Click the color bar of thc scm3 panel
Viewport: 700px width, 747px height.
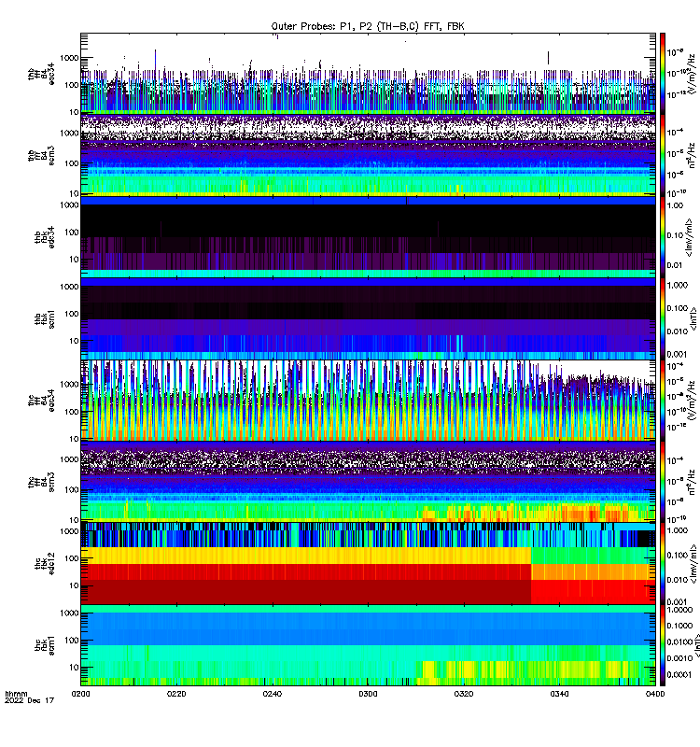point(663,482)
